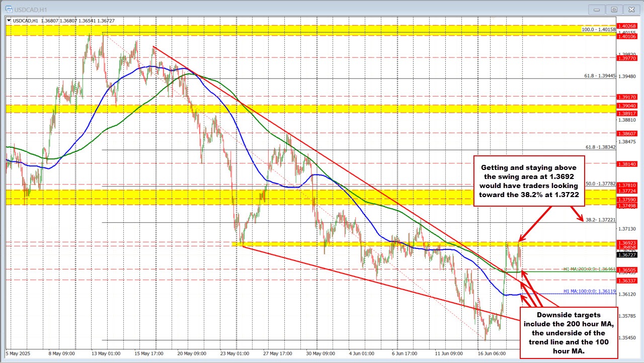
Task: Click the restore window button
Action: (614, 9)
